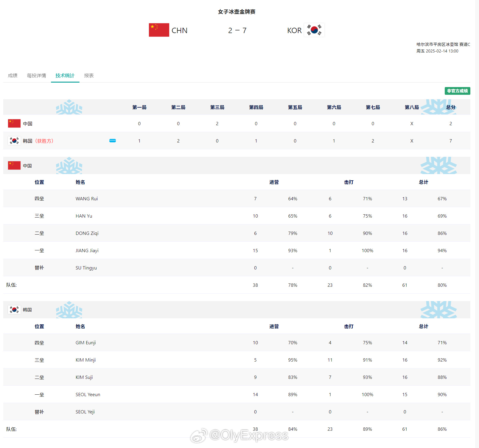
Task: Click the 第七局 column header
Action: coord(373,107)
